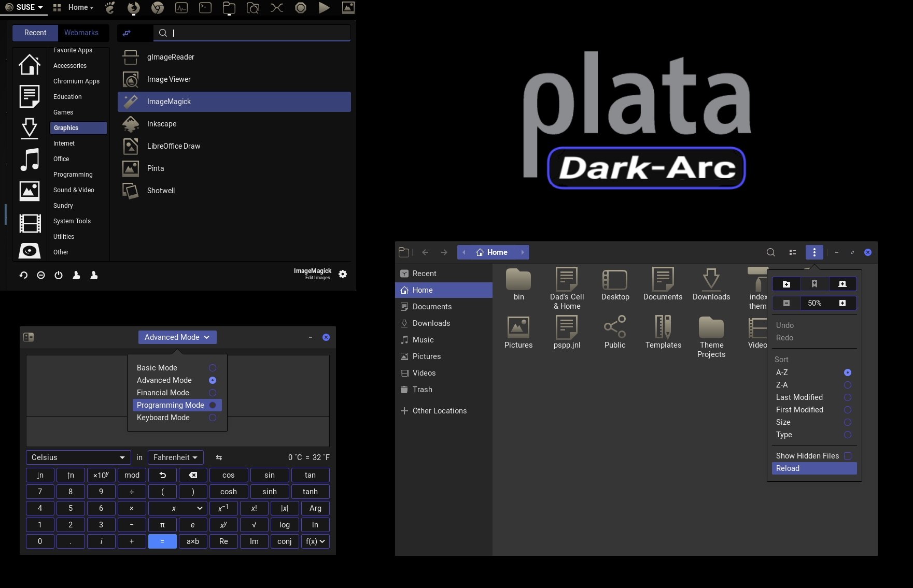The image size is (913, 588).
Task: Open Advanced Mode dropdown in calculator
Action: [x=177, y=337]
